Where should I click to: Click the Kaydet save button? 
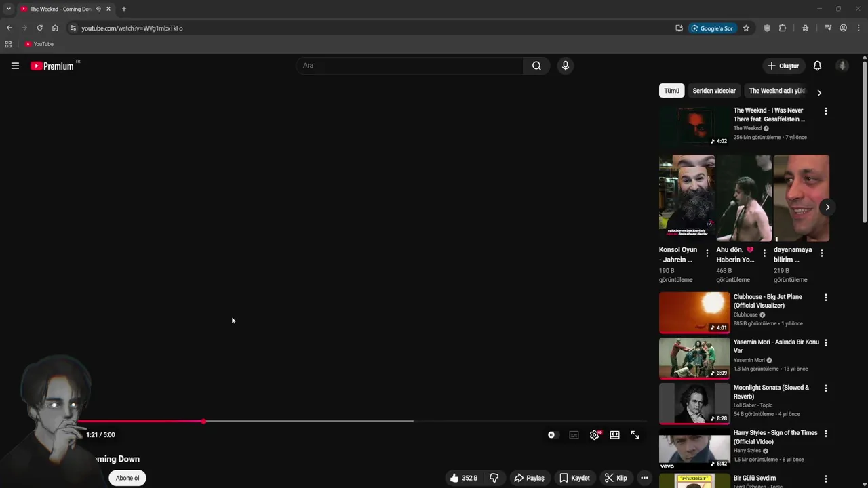point(574,478)
